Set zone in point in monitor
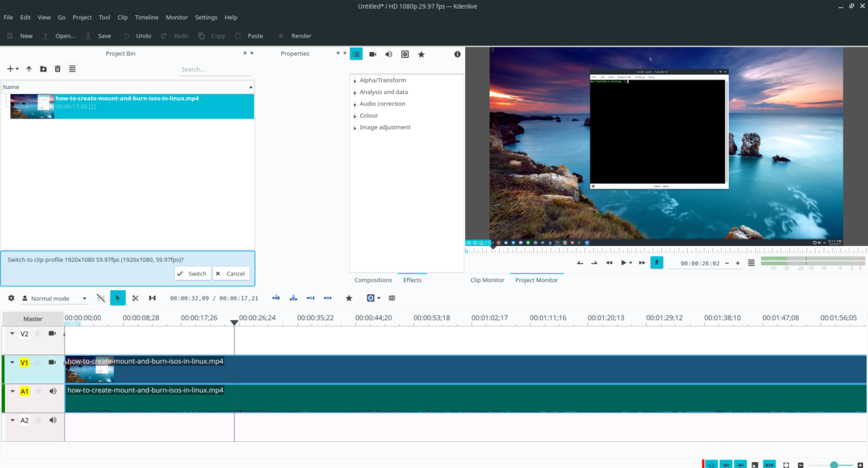The height and width of the screenshot is (468, 868). (x=580, y=263)
